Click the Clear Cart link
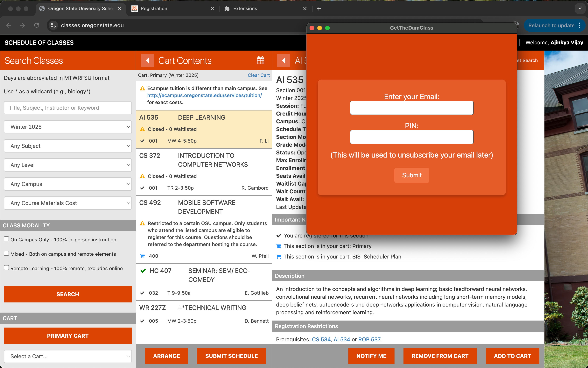588x368 pixels. click(x=258, y=75)
